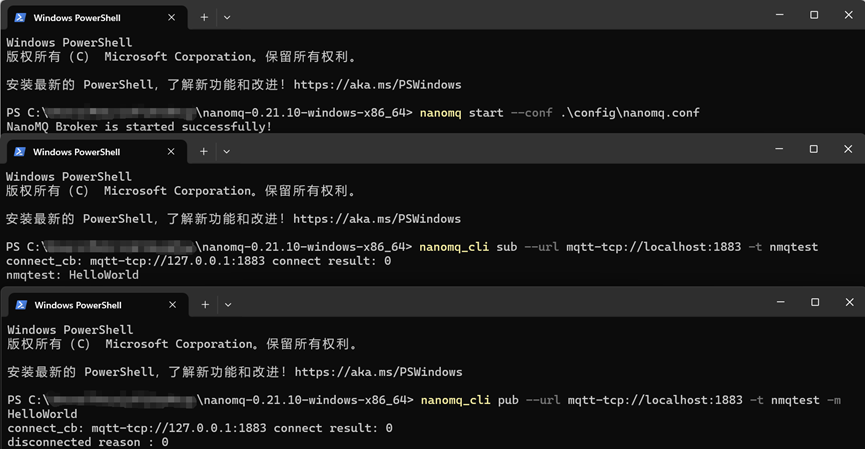Screen dimensions: 865x449
Task: Maximize the nanomq start PowerShell window
Action: [814, 15]
